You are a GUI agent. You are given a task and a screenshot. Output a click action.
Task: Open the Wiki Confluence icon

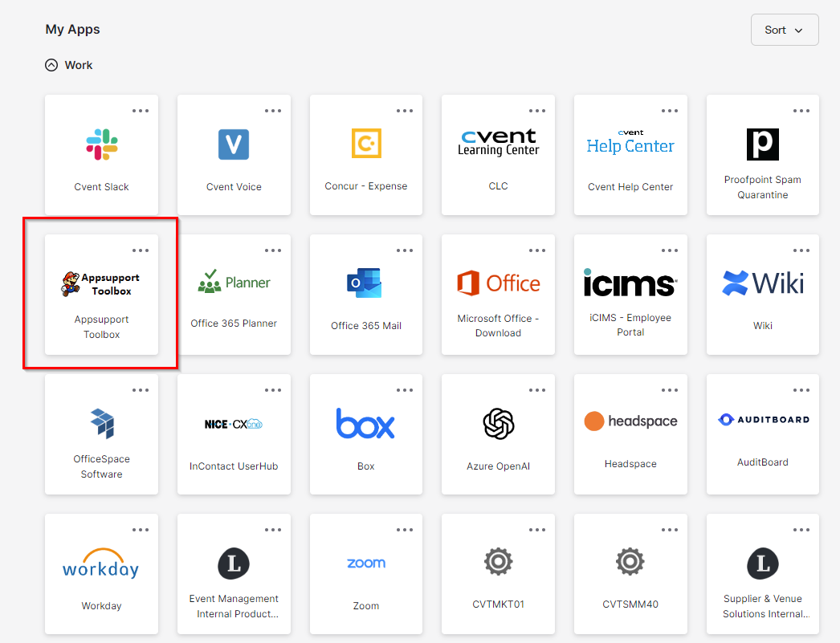coord(763,283)
